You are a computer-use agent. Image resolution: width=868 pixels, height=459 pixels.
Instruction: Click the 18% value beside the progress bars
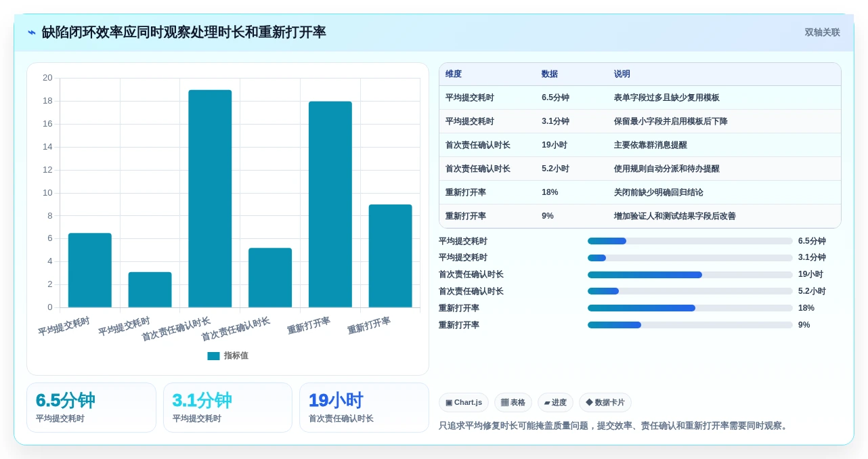click(806, 308)
